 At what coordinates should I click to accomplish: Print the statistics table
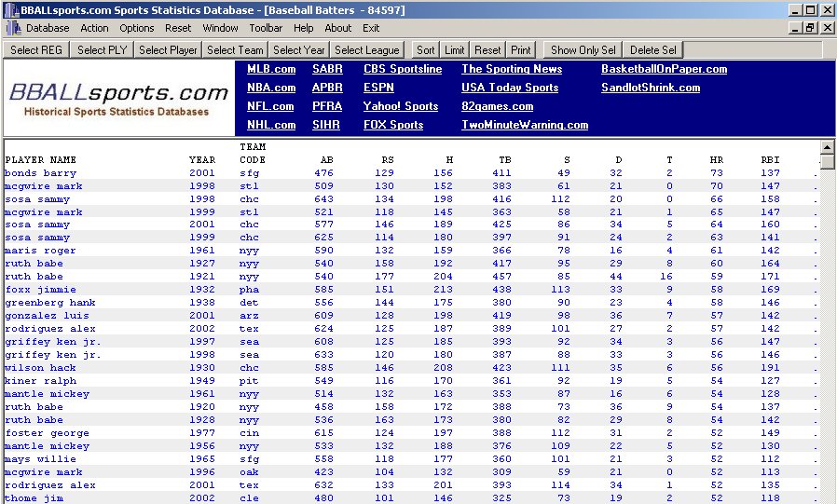click(x=521, y=50)
